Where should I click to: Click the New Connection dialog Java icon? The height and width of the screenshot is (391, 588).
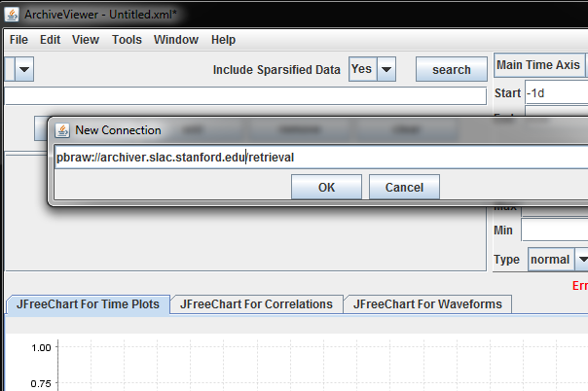pos(62,130)
